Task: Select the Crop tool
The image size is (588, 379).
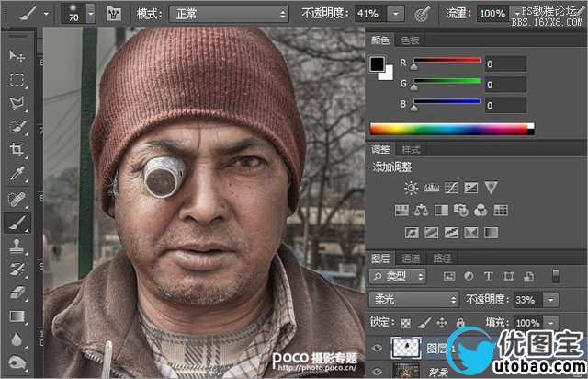Action: (x=17, y=151)
